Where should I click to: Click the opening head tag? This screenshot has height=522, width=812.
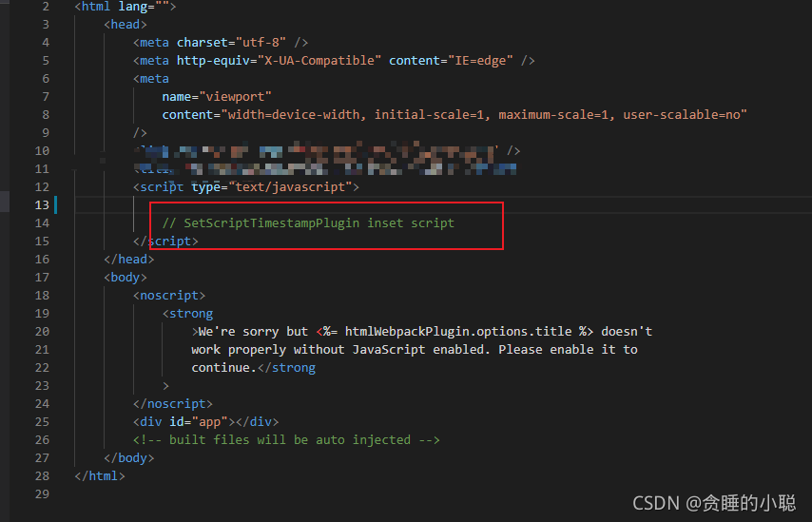click(x=126, y=25)
